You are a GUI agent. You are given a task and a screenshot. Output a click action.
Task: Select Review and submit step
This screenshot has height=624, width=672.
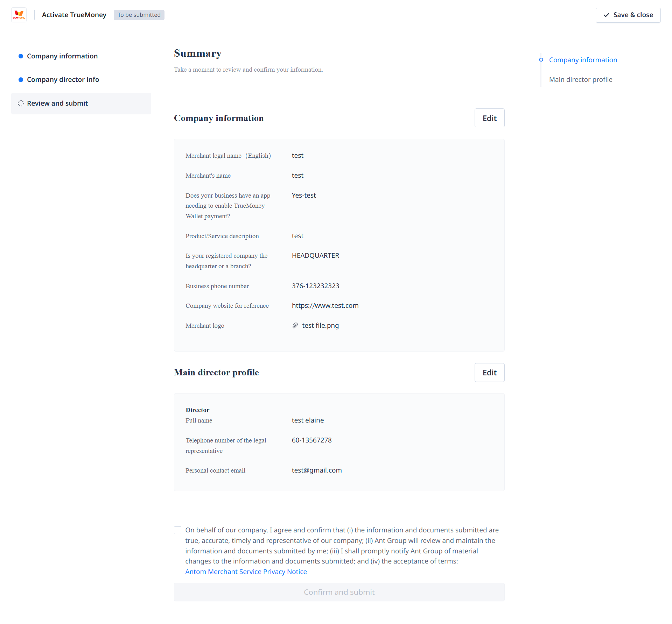tap(57, 104)
